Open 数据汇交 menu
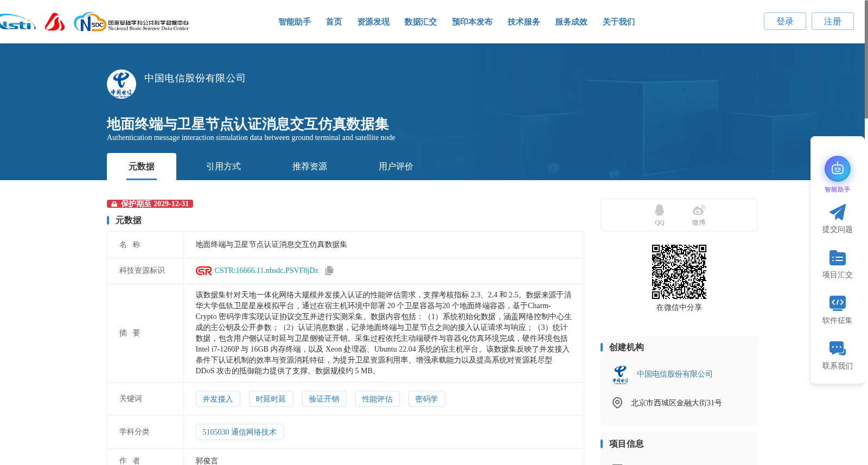Image resolution: width=868 pixels, height=465 pixels. point(420,22)
